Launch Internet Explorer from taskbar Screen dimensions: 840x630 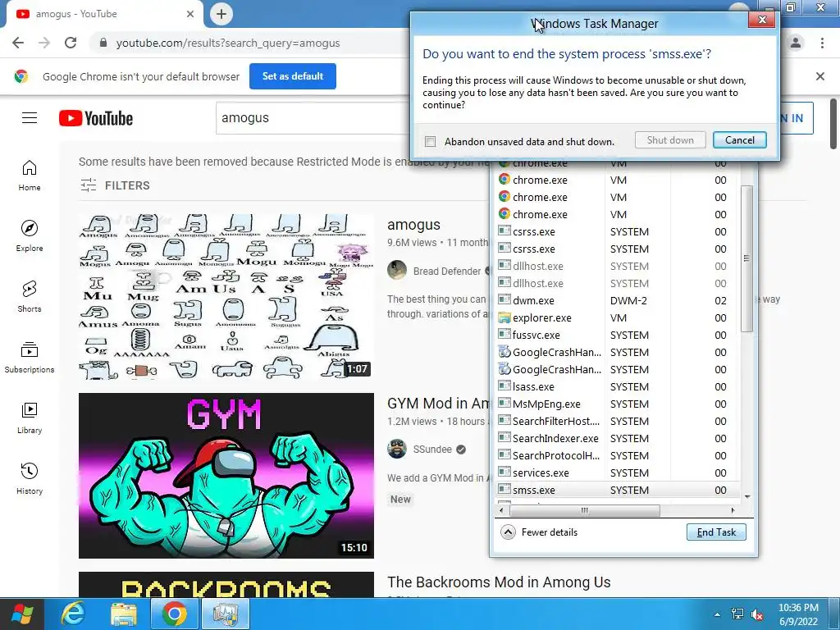(x=73, y=614)
